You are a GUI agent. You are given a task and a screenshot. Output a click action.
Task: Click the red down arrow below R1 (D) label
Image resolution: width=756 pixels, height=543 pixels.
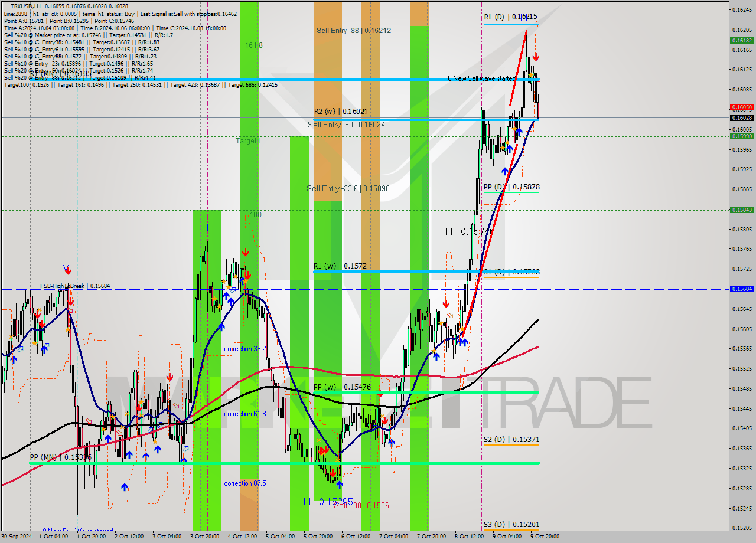pyautogui.click(x=535, y=57)
